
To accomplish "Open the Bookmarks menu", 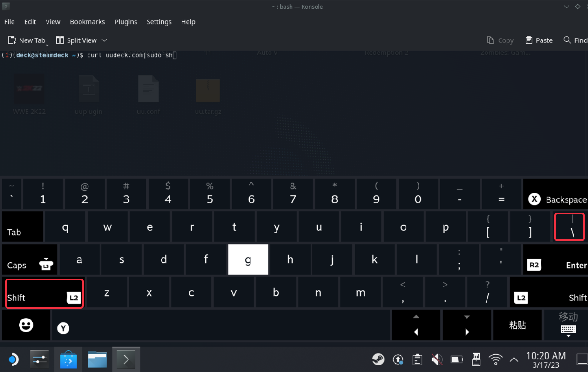I will pyautogui.click(x=87, y=22).
